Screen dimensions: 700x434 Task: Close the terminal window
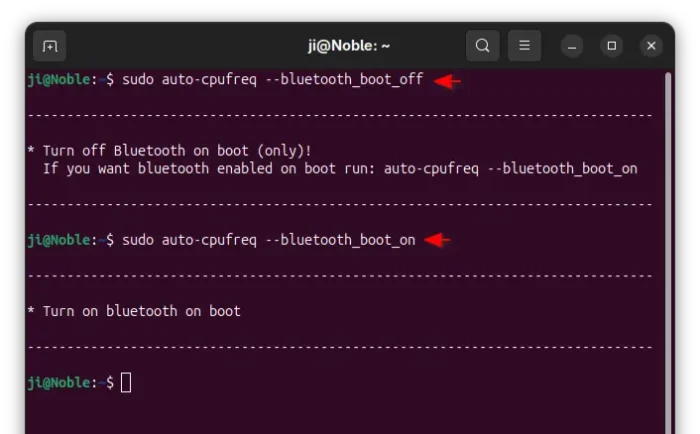coord(651,46)
